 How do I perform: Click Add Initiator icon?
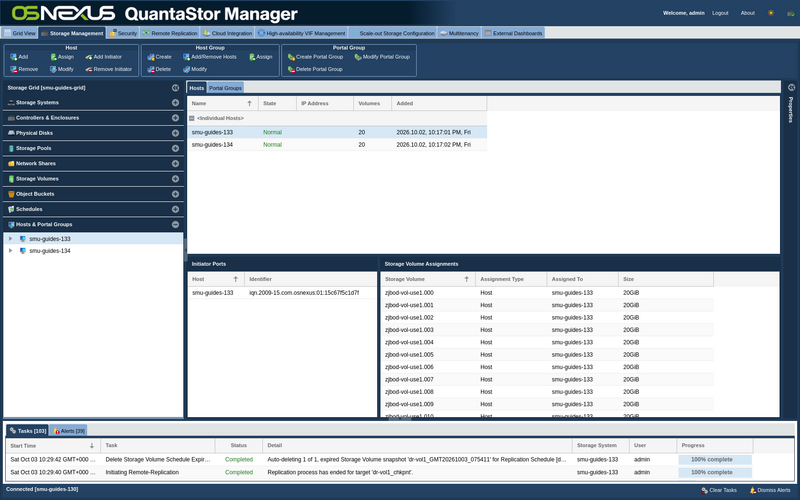point(89,57)
